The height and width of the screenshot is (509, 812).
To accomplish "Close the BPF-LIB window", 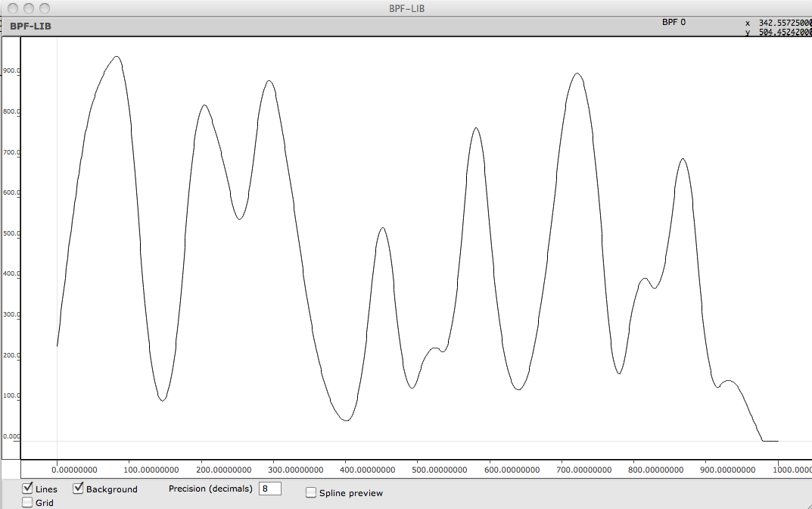I will click(x=13, y=8).
